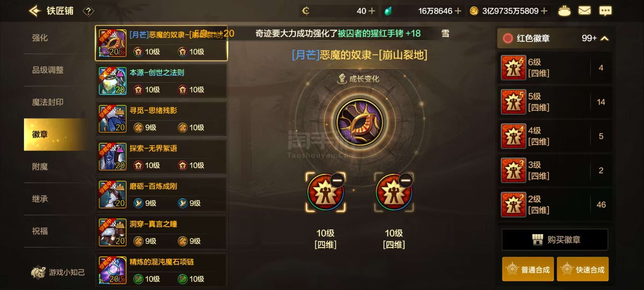Open the coin purse icon
Viewport: 644px width, 290px height.
(564, 11)
